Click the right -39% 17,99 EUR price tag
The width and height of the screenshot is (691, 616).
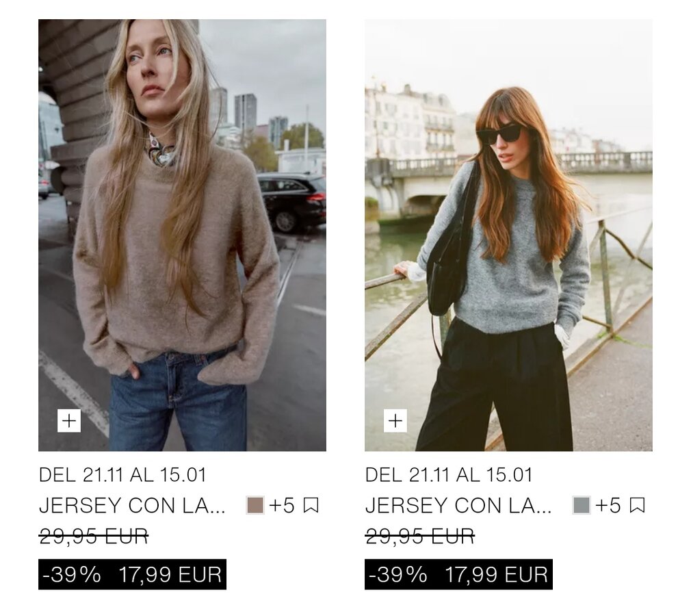coord(459,574)
